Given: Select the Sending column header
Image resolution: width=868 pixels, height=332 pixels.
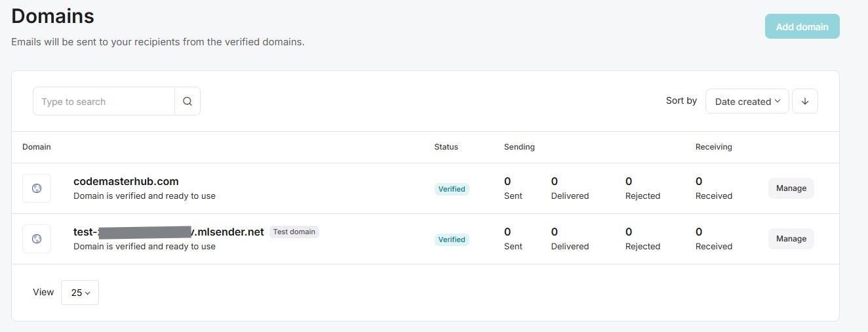Looking at the screenshot, I should pyautogui.click(x=519, y=147).
